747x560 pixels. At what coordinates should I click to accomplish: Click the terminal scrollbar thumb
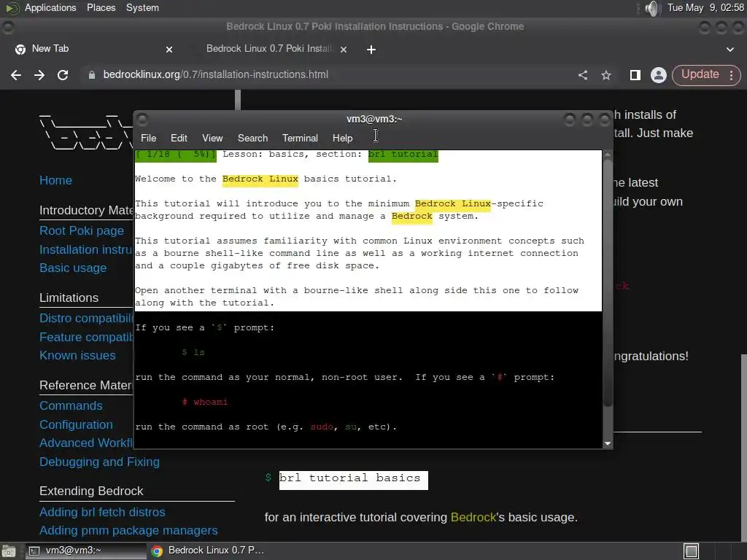(x=608, y=283)
